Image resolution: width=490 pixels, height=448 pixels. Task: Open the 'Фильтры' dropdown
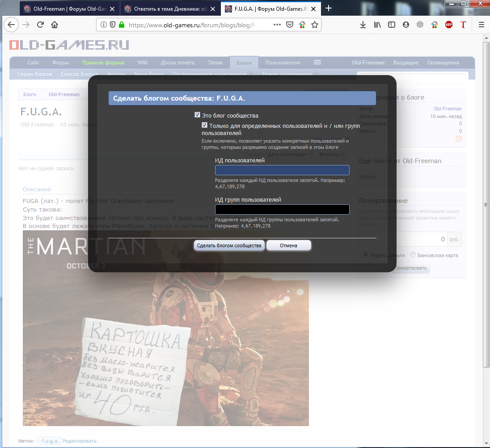(x=332, y=154)
